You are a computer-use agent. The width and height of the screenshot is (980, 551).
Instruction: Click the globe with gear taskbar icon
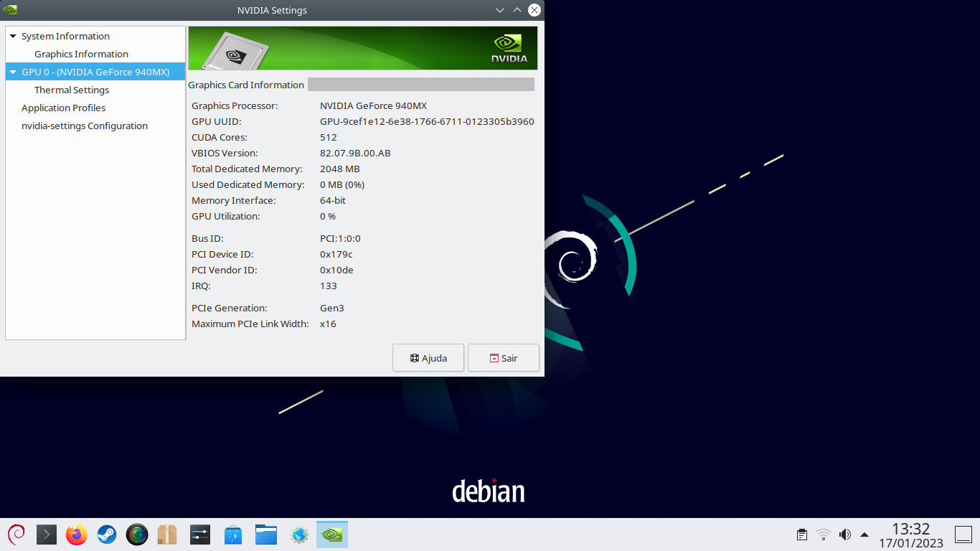tap(299, 534)
